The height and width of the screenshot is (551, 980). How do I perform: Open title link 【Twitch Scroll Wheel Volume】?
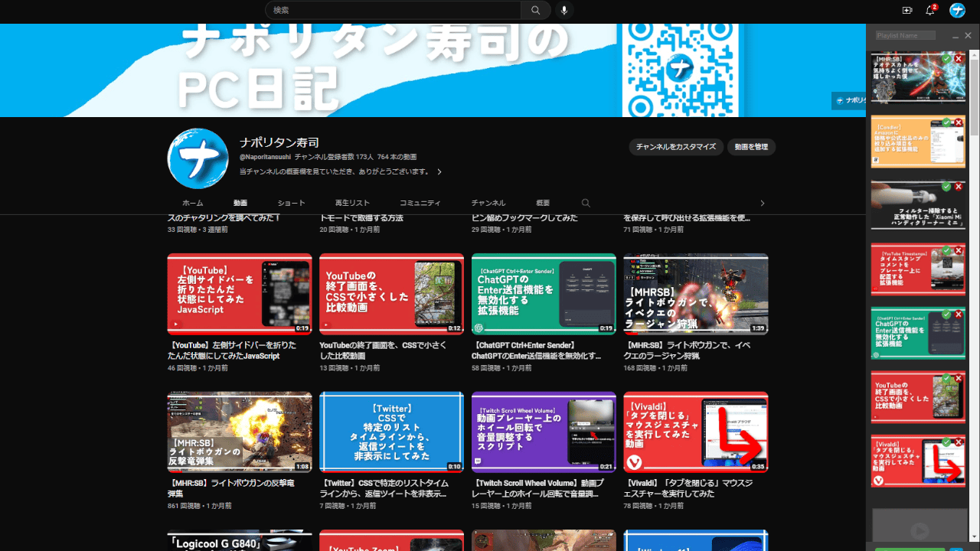[x=537, y=488]
